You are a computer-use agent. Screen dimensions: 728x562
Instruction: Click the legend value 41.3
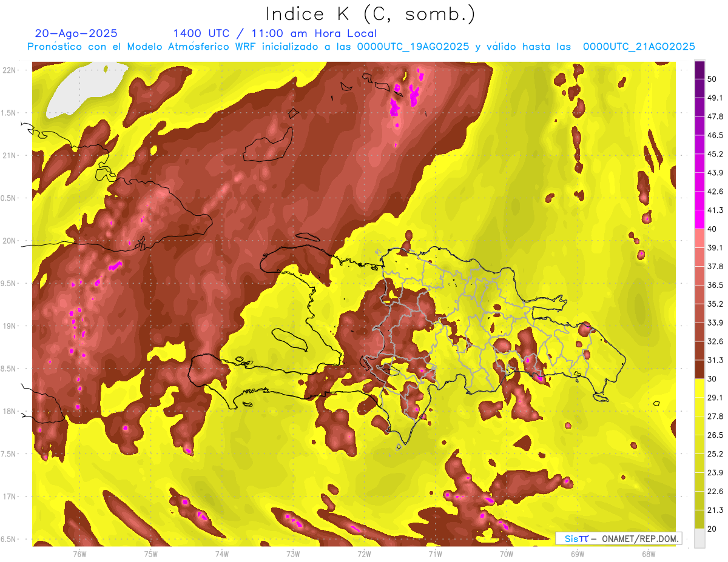[715, 210]
